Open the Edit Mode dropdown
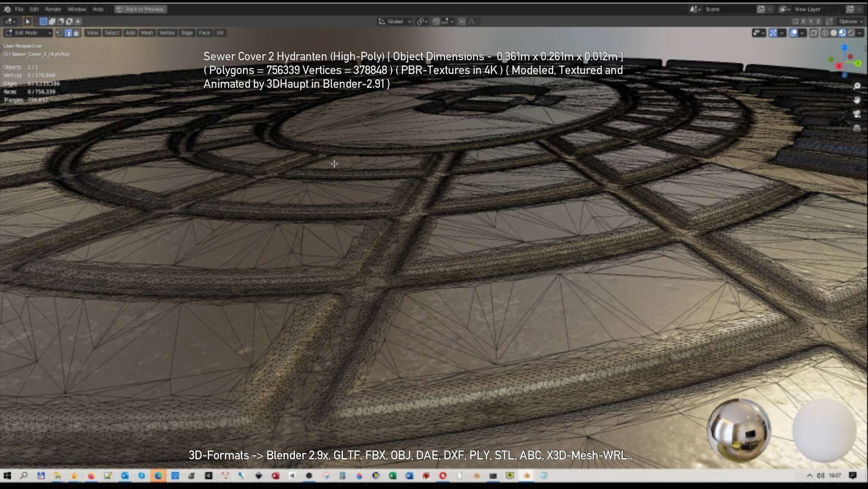868x489 pixels. (28, 33)
